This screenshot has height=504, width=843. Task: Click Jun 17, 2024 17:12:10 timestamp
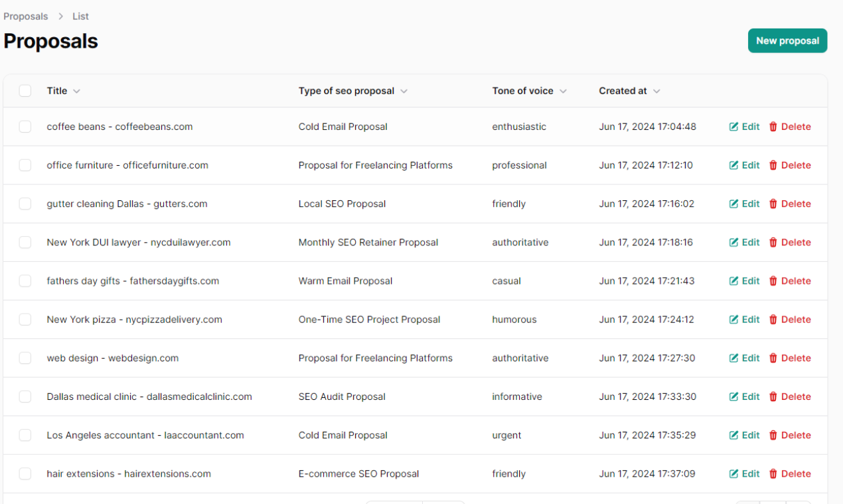coord(646,165)
